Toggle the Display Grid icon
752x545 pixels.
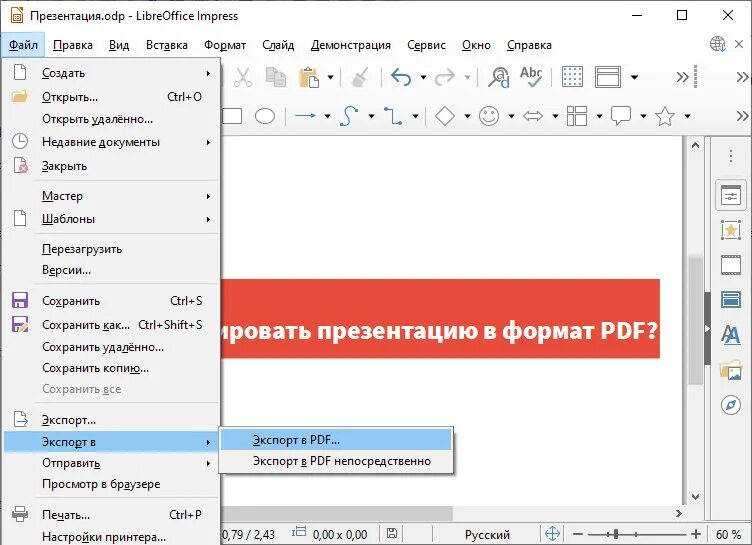tap(572, 77)
